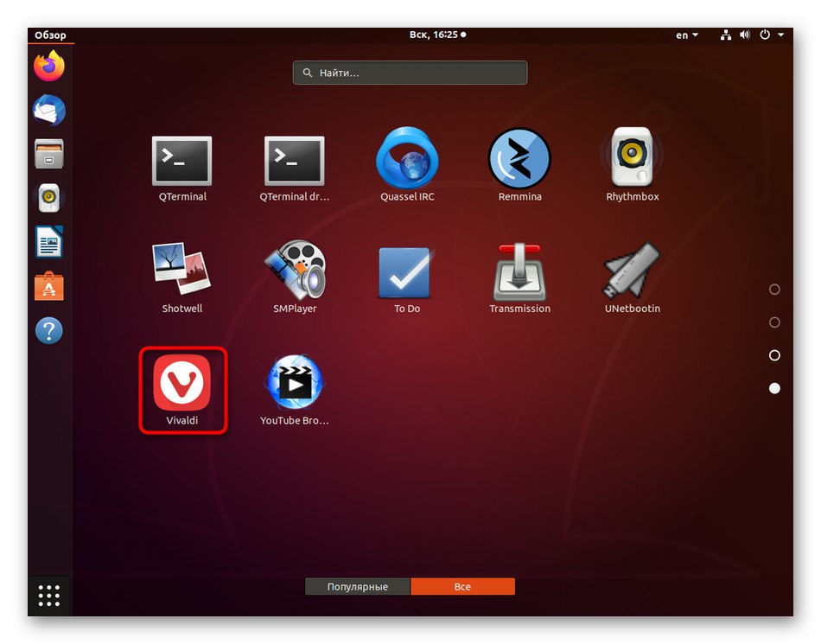Open the network status icon
The image size is (821, 644).
725,35
